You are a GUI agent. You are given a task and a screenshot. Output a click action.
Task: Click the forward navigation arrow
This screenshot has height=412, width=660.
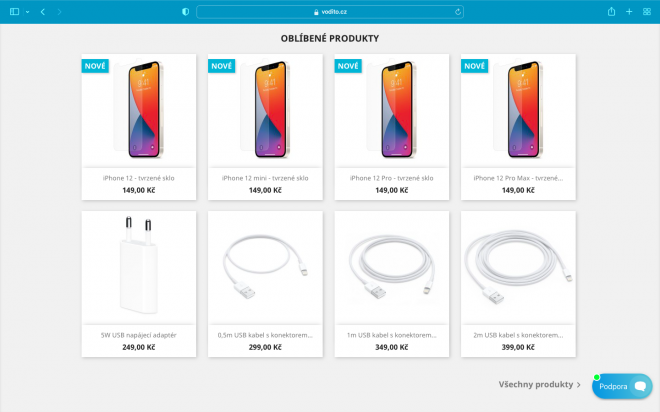(59, 12)
